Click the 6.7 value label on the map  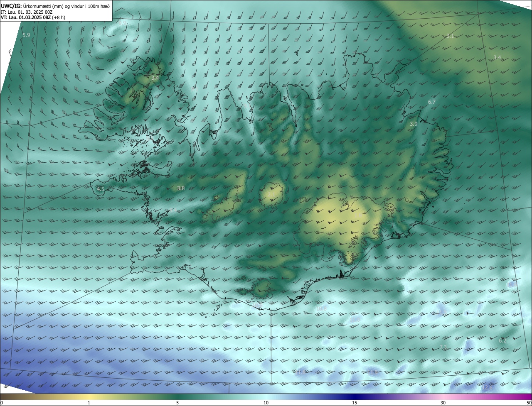[x=432, y=102]
